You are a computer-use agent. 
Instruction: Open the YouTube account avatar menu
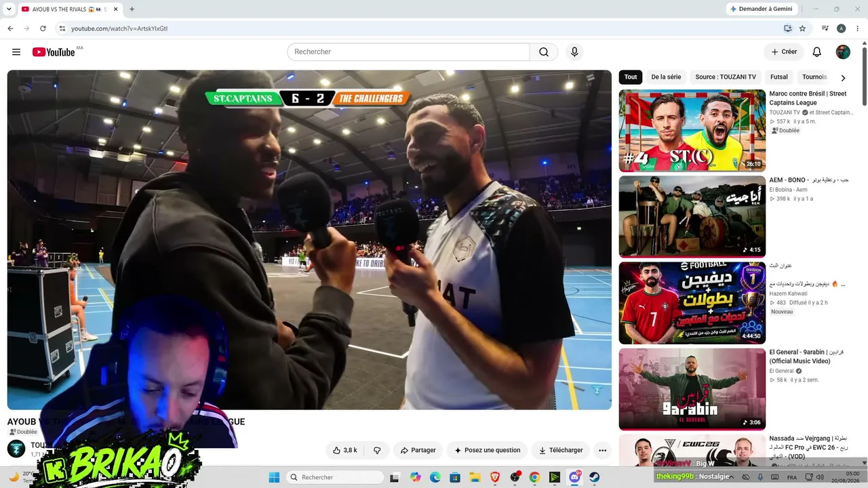coord(843,52)
